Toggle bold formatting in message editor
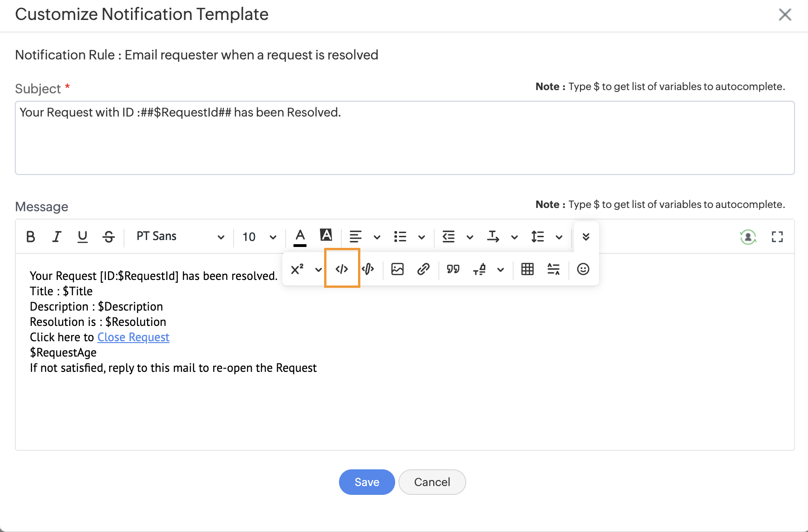 click(x=31, y=237)
